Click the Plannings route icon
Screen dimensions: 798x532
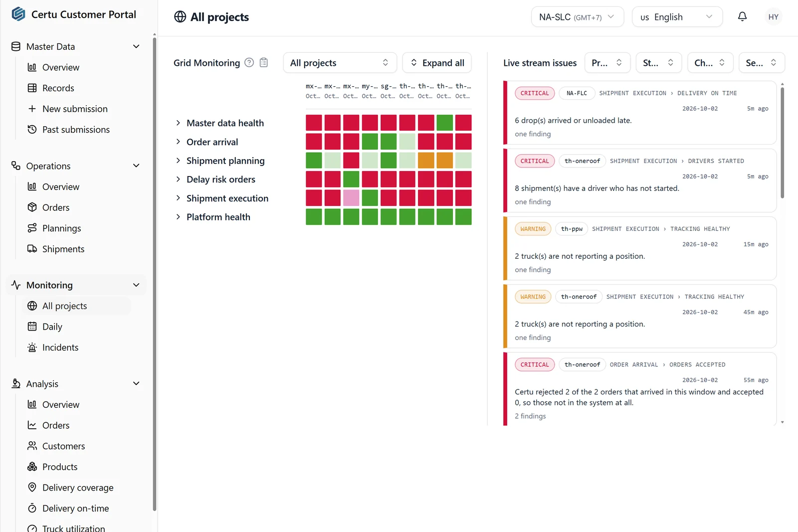tap(32, 228)
